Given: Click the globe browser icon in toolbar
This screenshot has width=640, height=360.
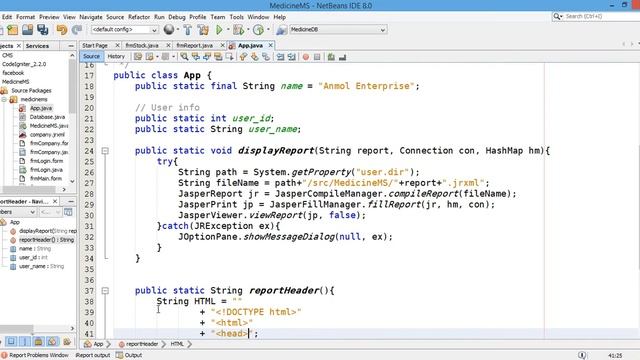Looking at the screenshot, I should point(169,29).
